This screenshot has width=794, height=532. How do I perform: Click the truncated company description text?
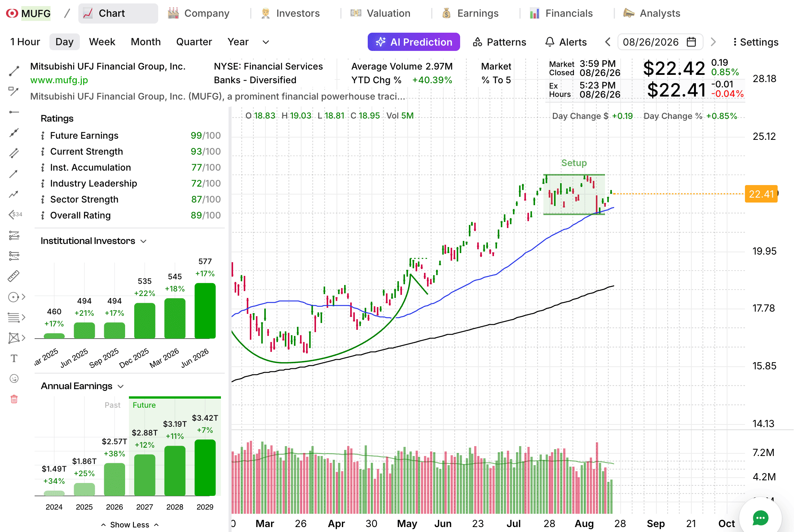click(218, 97)
